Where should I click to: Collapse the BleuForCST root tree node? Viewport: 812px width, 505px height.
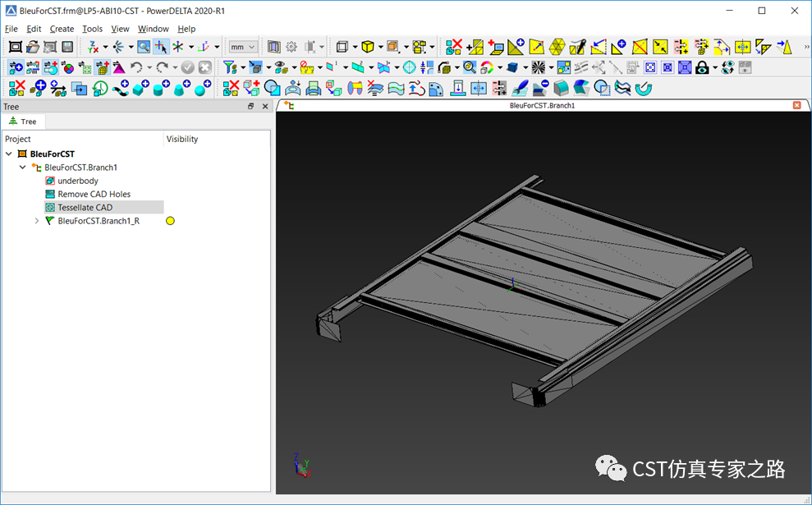9,154
